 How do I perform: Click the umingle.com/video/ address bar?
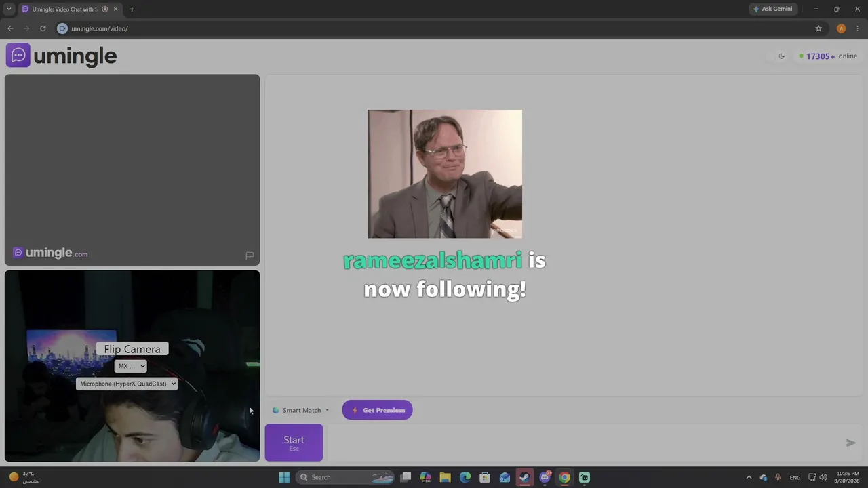[434, 28]
